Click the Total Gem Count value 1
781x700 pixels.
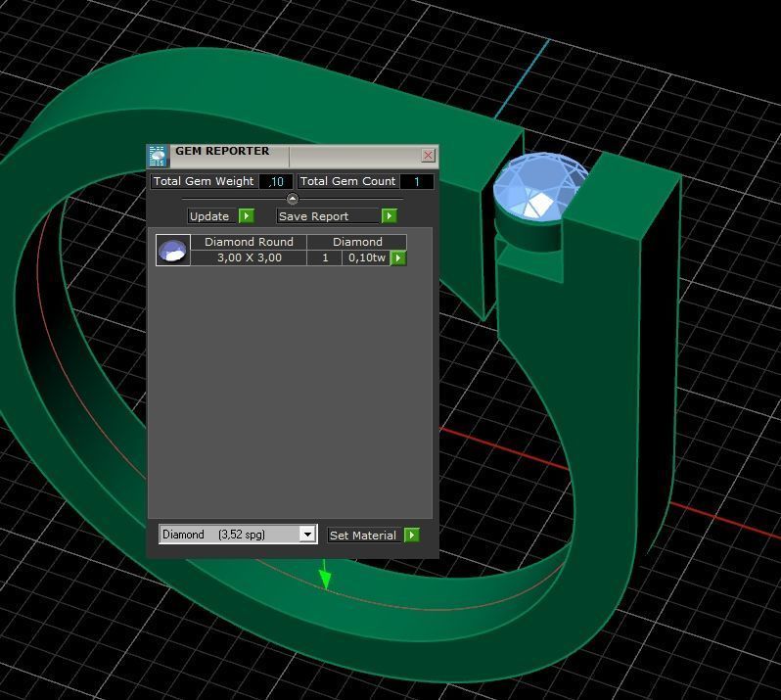416,181
